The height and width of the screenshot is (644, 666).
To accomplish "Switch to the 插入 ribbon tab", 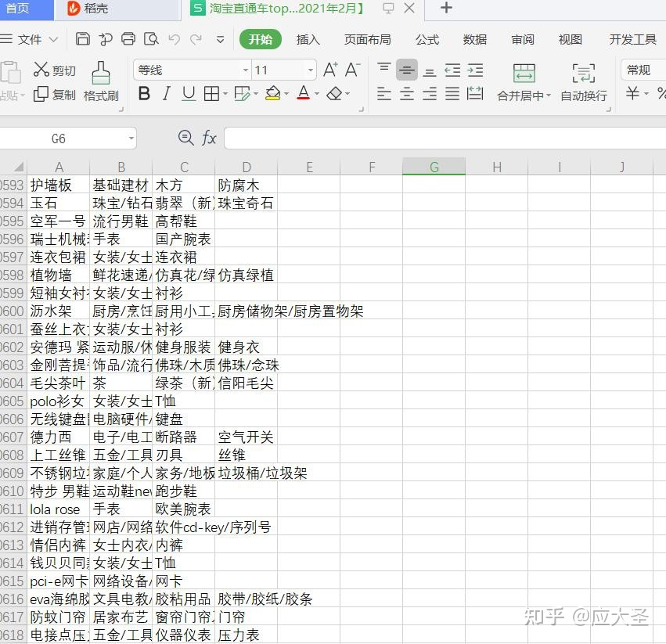I will [308, 39].
